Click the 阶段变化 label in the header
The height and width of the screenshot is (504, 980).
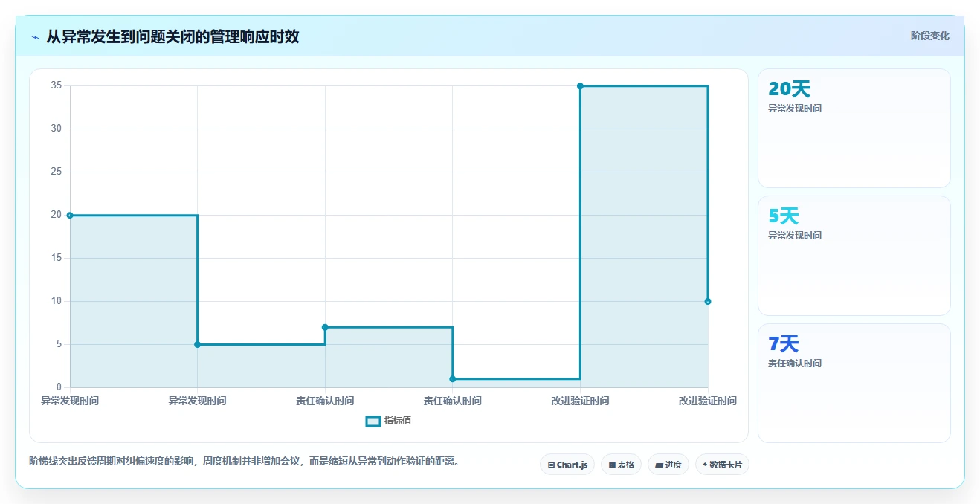click(930, 36)
